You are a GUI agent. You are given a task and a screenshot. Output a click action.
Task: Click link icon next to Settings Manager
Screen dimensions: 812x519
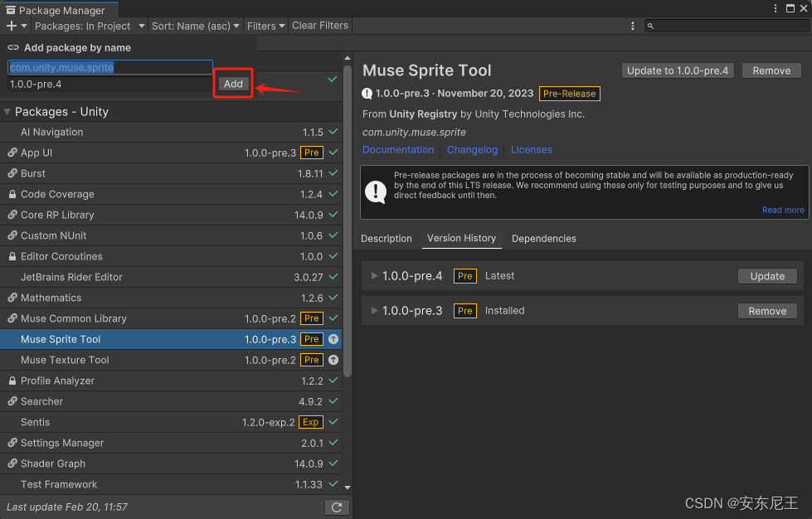(x=12, y=443)
